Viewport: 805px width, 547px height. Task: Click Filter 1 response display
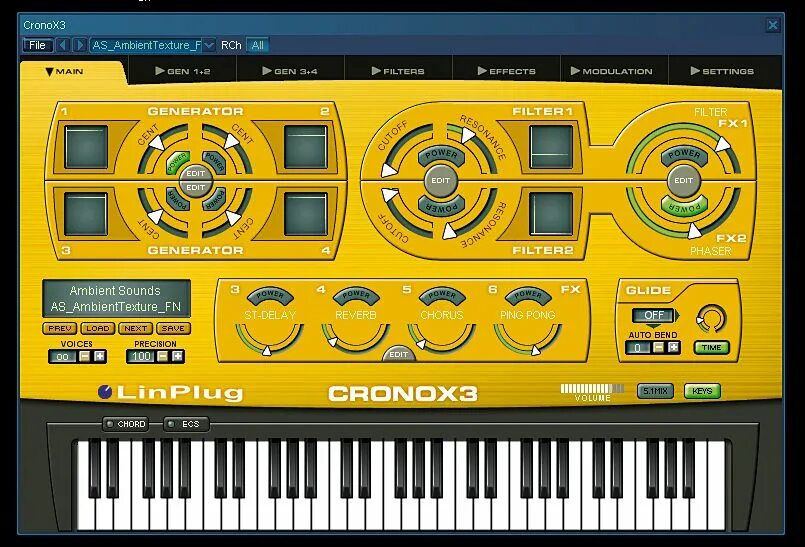point(551,147)
